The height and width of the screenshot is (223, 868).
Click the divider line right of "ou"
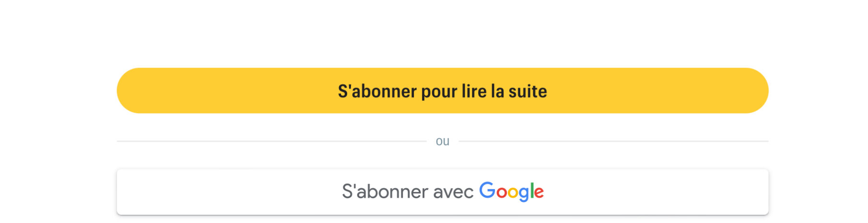pyautogui.click(x=613, y=141)
